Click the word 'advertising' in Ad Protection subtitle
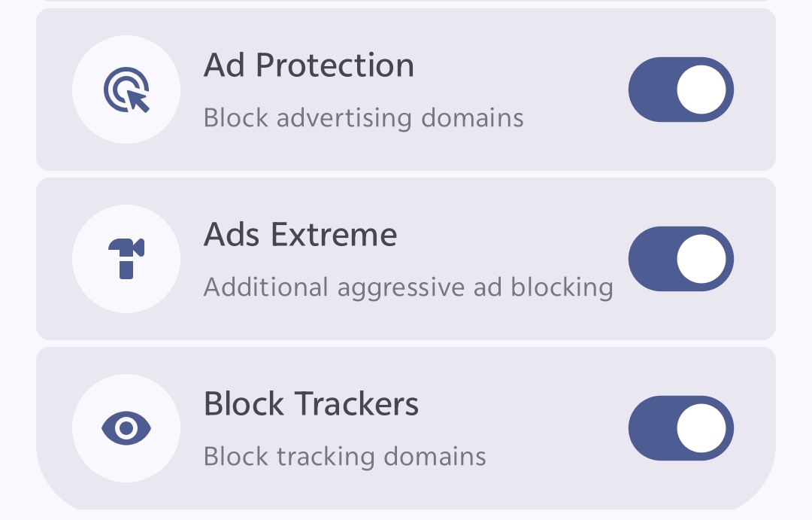 [x=342, y=118]
